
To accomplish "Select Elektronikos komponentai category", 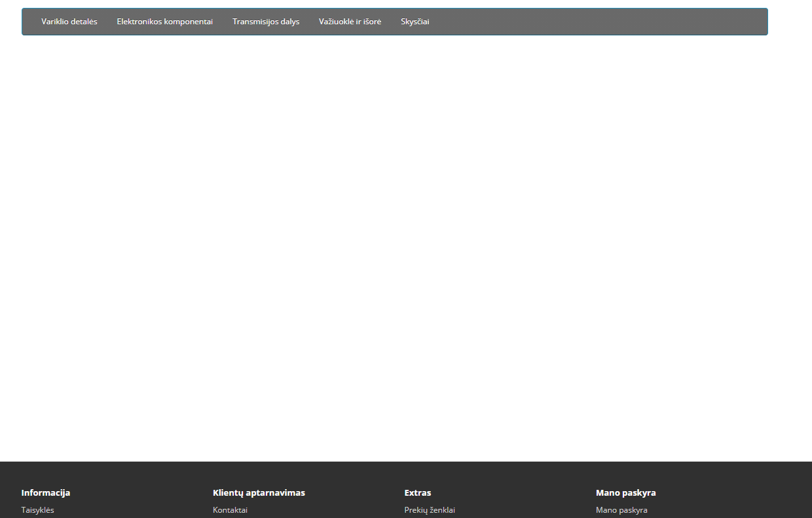I will pyautogui.click(x=165, y=22).
